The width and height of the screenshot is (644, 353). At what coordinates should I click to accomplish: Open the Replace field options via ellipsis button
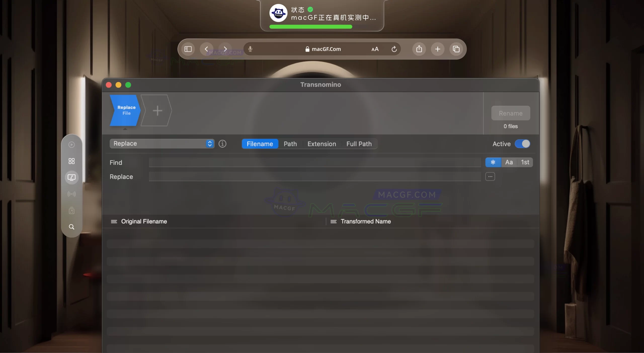pos(490,176)
